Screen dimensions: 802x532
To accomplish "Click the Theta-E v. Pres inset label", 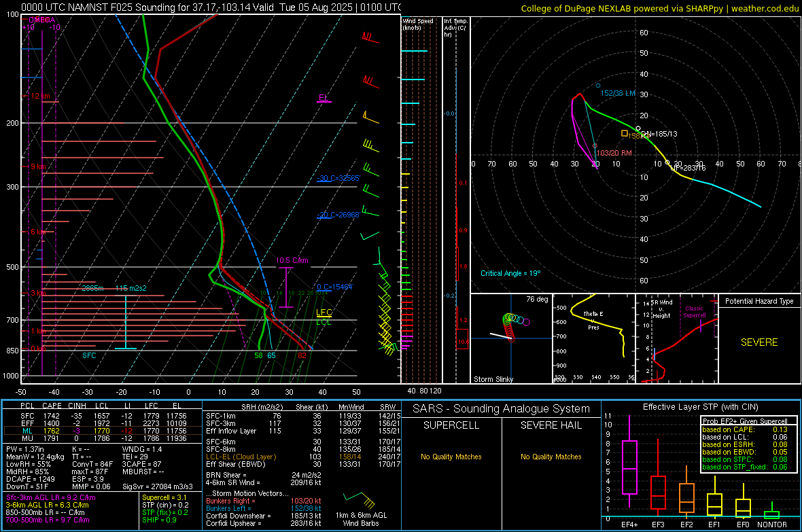I will 593,321.
